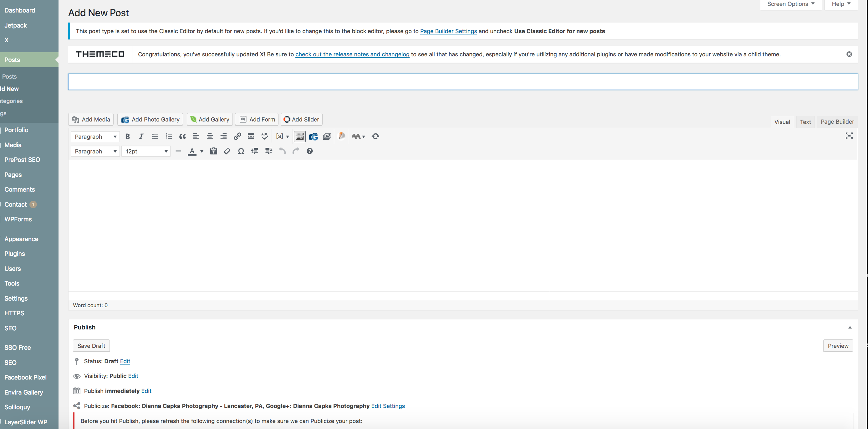Click the insert/edit link icon

click(x=237, y=136)
